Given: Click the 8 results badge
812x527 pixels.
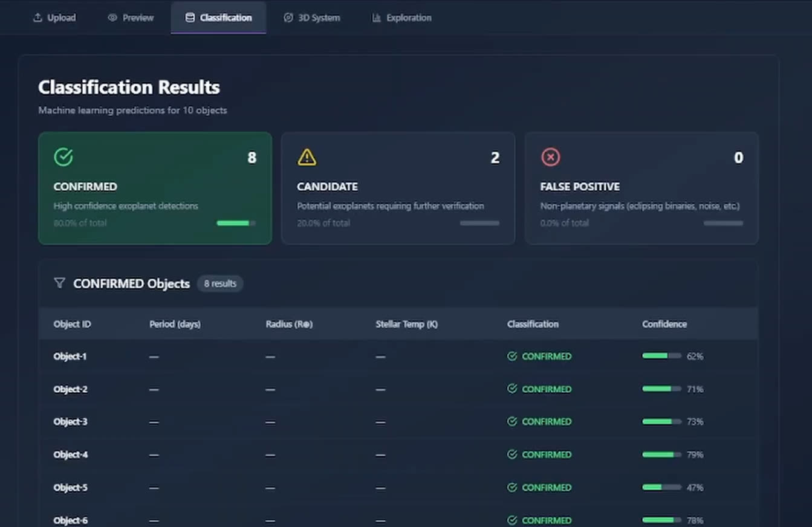Looking at the screenshot, I should 220,283.
